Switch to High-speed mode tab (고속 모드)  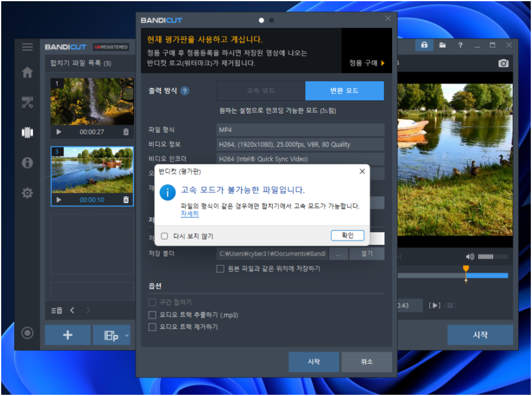[261, 91]
